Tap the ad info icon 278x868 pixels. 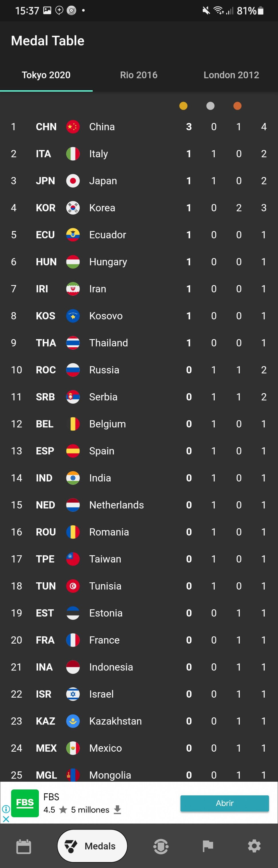click(x=6, y=809)
